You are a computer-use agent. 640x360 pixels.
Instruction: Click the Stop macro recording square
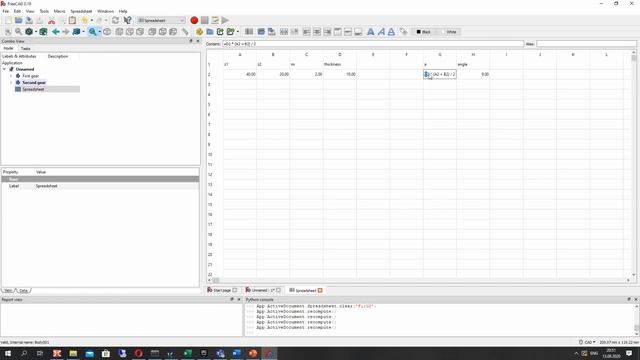204,20
